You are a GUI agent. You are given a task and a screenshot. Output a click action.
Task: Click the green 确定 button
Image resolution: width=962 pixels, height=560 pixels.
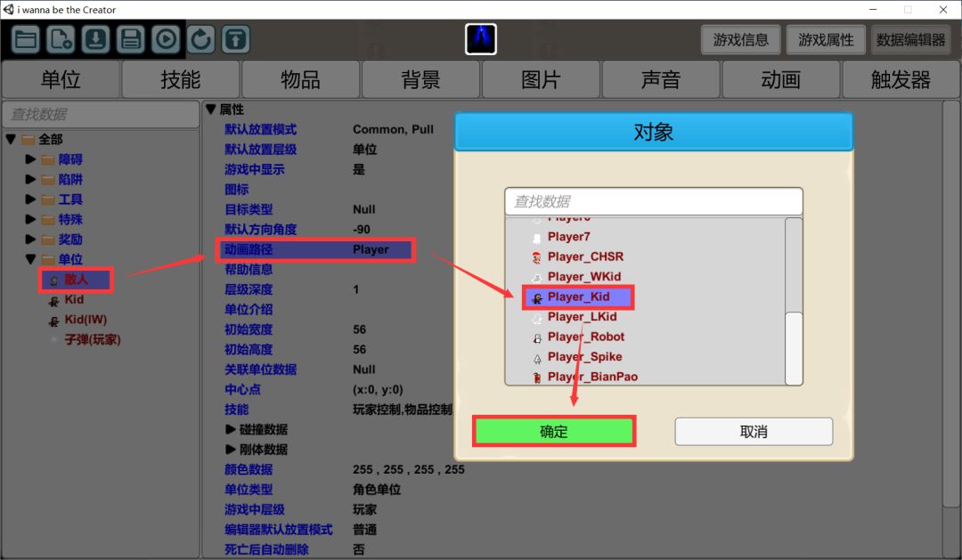click(553, 432)
